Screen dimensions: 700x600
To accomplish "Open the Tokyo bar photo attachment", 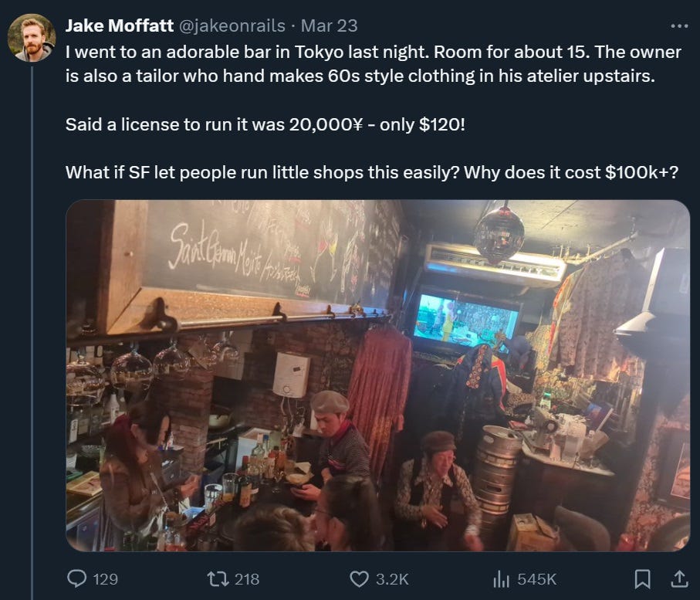I will click(378, 375).
